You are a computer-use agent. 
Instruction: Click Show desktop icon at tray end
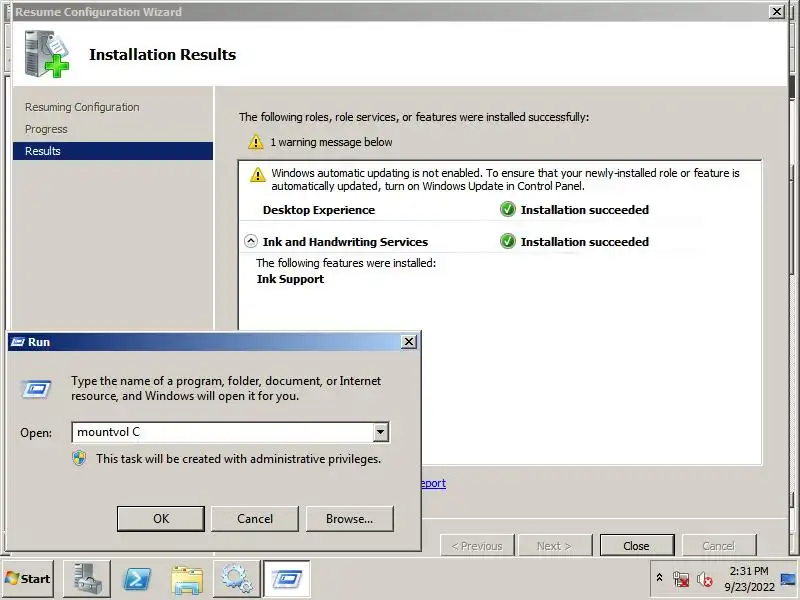pyautogui.click(x=788, y=579)
